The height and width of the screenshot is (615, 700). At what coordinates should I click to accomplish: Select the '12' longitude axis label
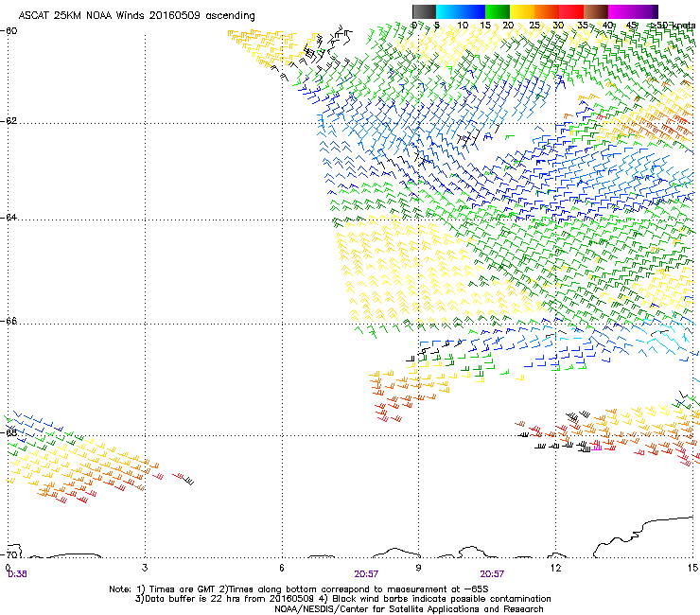[x=555, y=568]
